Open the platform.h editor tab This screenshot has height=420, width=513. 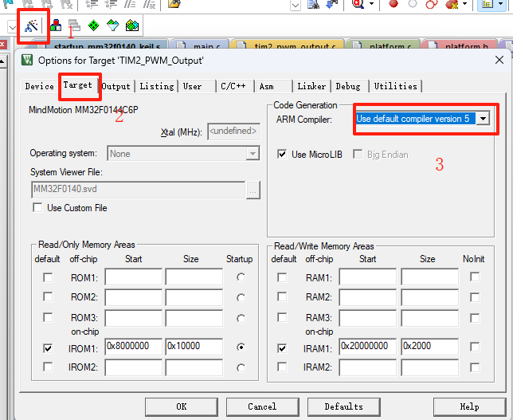click(459, 45)
